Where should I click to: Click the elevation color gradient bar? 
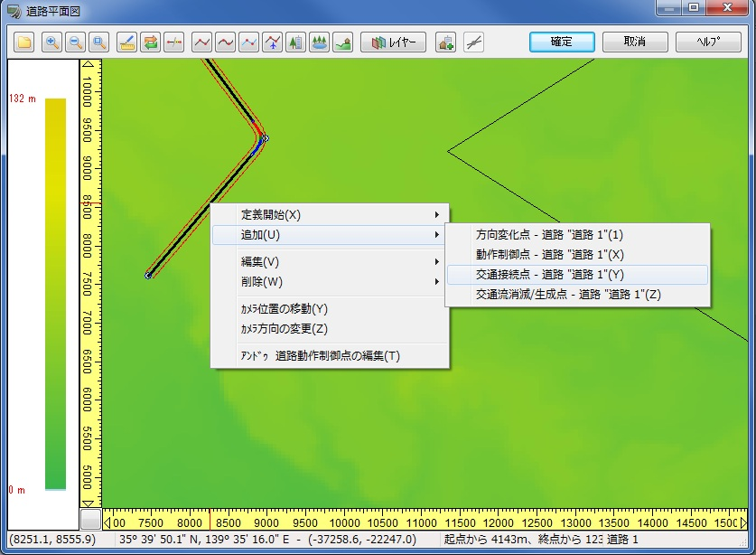point(55,295)
